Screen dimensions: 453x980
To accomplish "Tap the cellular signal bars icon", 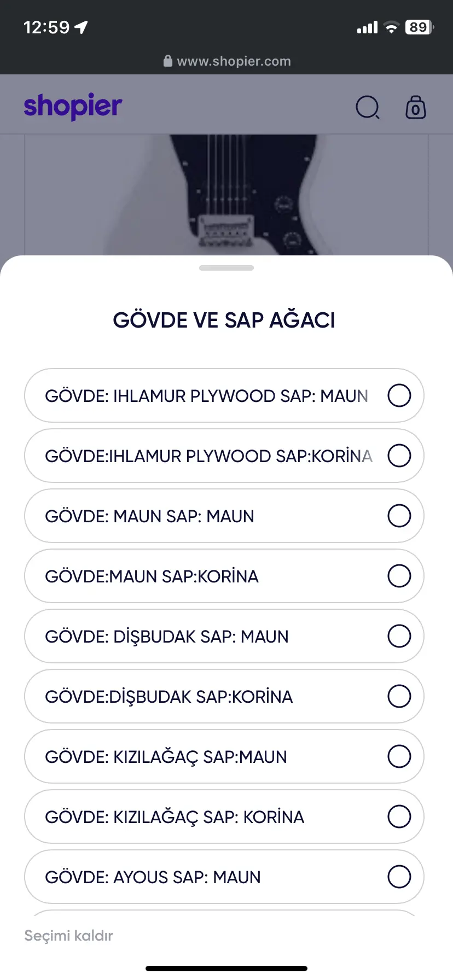I will 367,27.
